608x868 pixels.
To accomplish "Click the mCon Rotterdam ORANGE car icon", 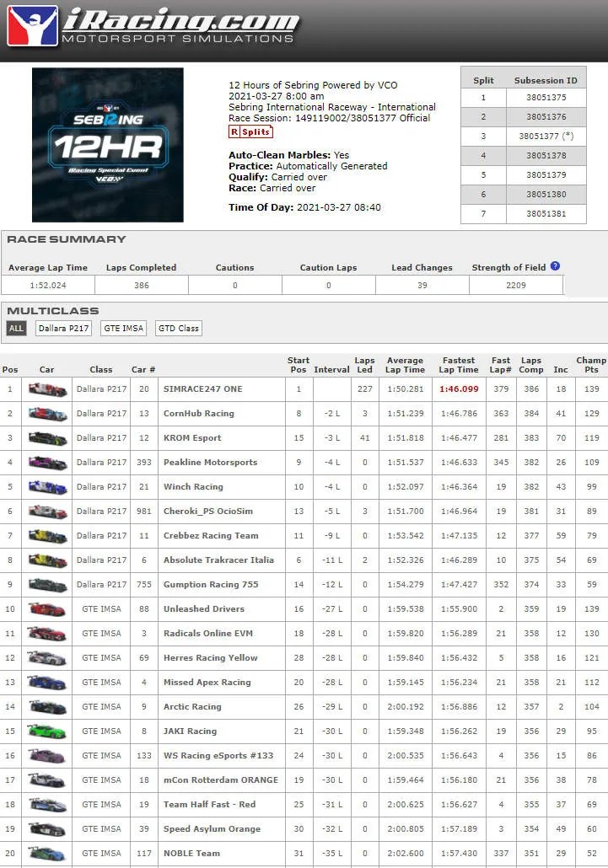I will click(47, 780).
